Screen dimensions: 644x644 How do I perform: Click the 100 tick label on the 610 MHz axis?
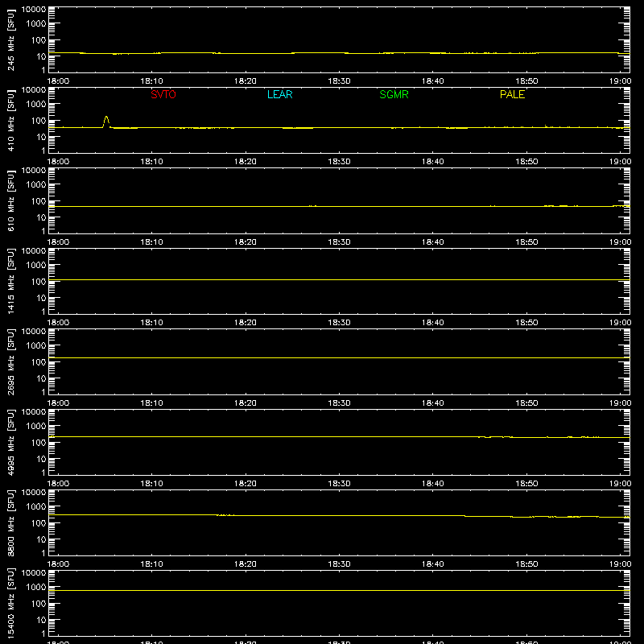coord(39,201)
